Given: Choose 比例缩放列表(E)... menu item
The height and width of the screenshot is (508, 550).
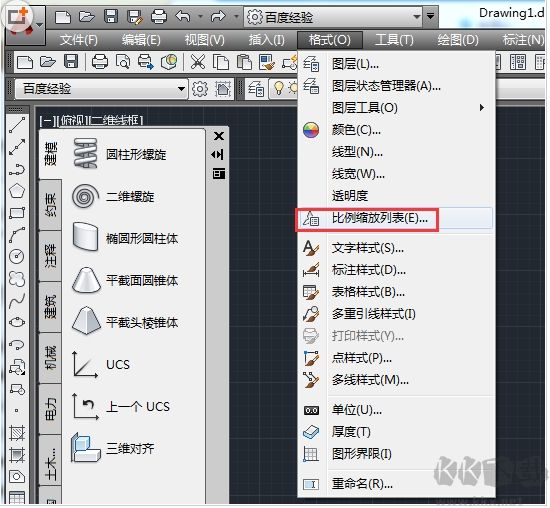Looking at the screenshot, I should click(395, 219).
